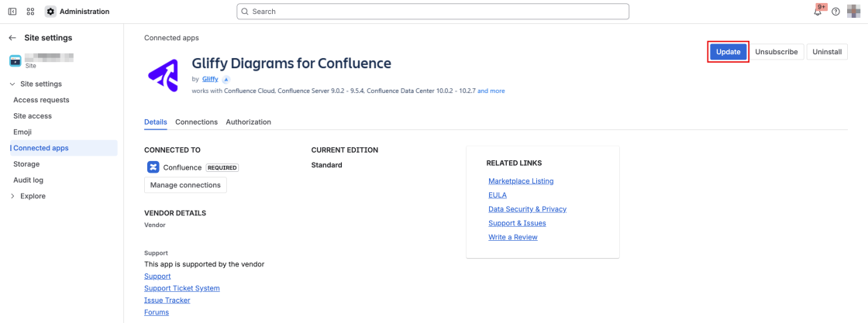The height and width of the screenshot is (323, 868).
Task: Click the Uninstall button
Action: pyautogui.click(x=827, y=52)
